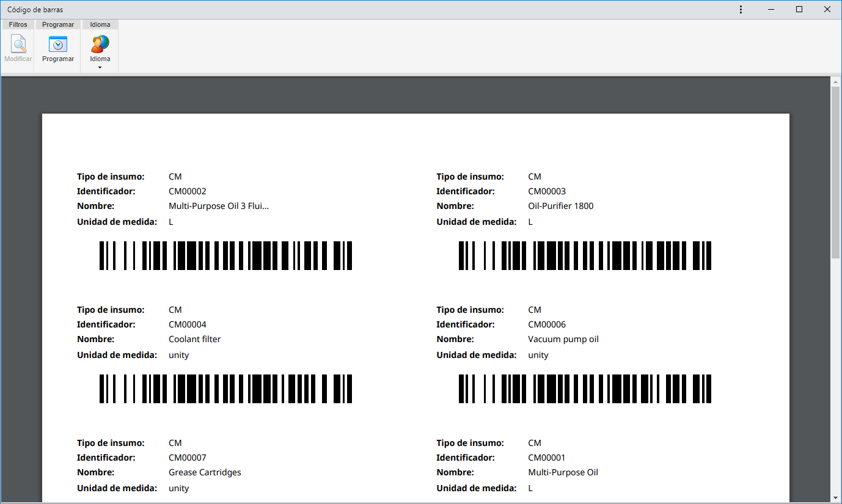Minimize the Código de barras window
The image size is (842, 504).
click(x=771, y=9)
